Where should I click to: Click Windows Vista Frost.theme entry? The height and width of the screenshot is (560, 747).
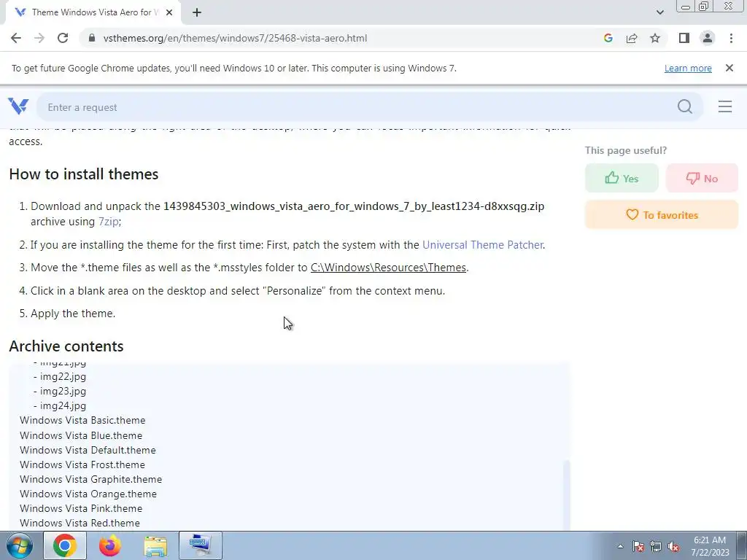(x=82, y=464)
